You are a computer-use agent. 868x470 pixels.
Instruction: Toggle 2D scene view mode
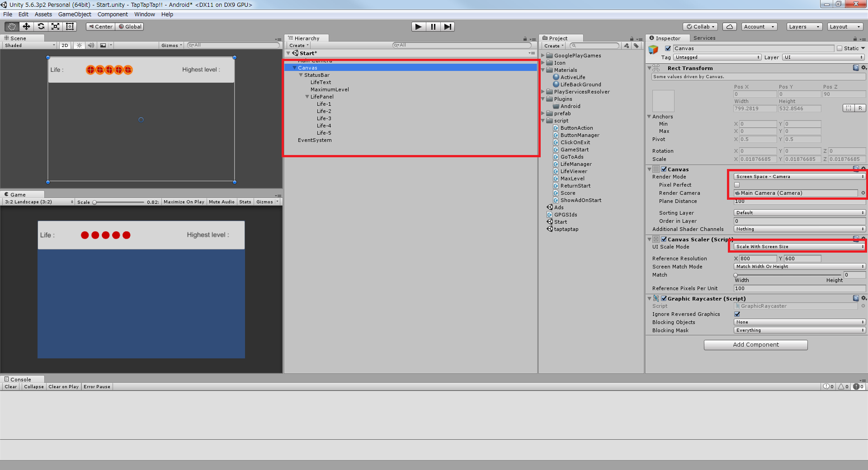(x=65, y=45)
